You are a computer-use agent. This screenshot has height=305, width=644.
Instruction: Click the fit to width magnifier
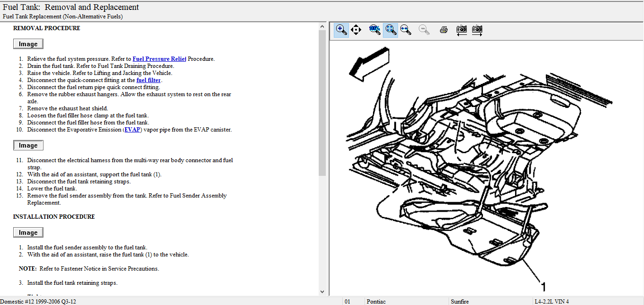[x=406, y=30]
